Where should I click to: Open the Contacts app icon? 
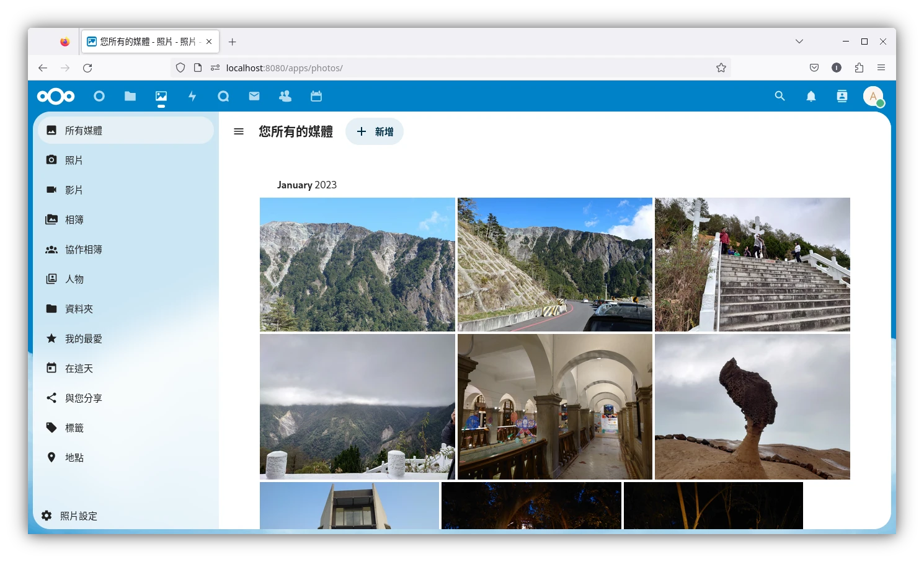click(x=285, y=96)
